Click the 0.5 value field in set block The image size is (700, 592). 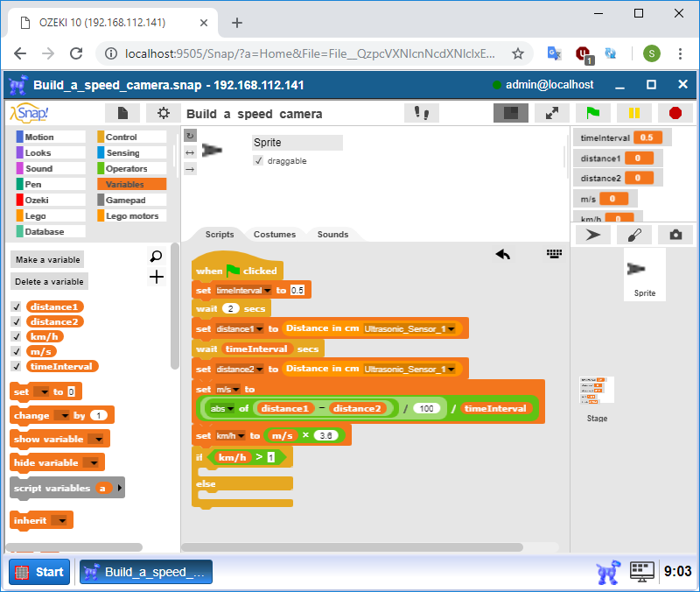[297, 291]
